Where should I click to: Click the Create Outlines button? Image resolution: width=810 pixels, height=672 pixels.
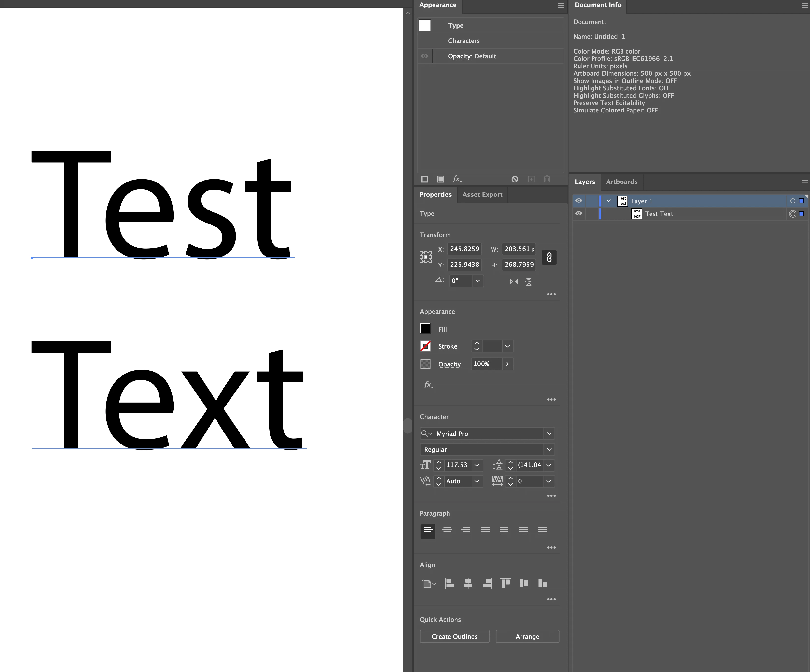click(454, 636)
